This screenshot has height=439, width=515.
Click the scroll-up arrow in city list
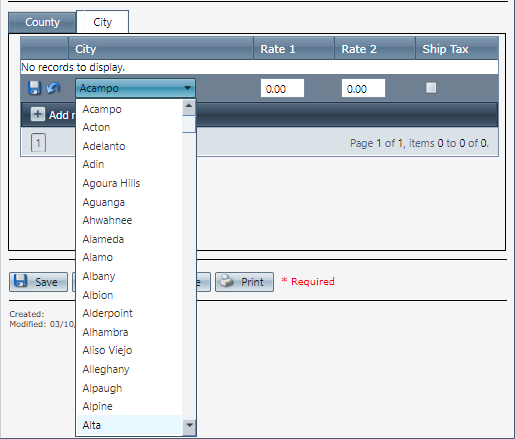click(x=189, y=106)
